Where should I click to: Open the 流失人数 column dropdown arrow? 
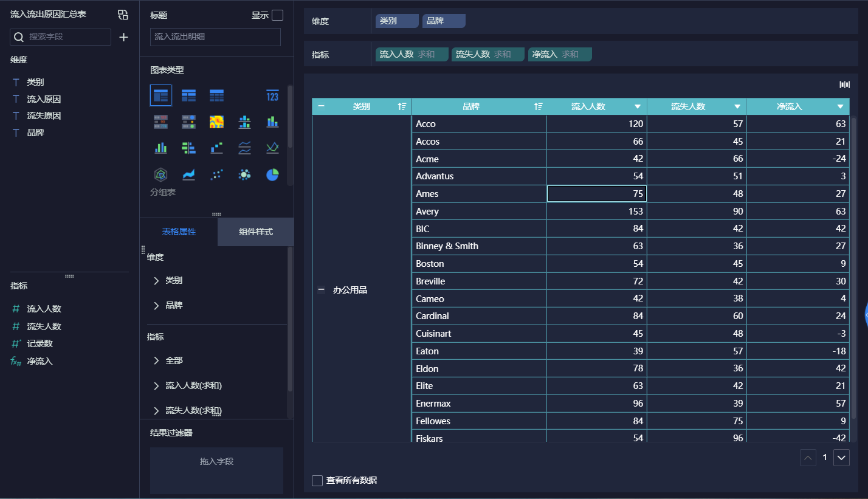[x=737, y=106]
